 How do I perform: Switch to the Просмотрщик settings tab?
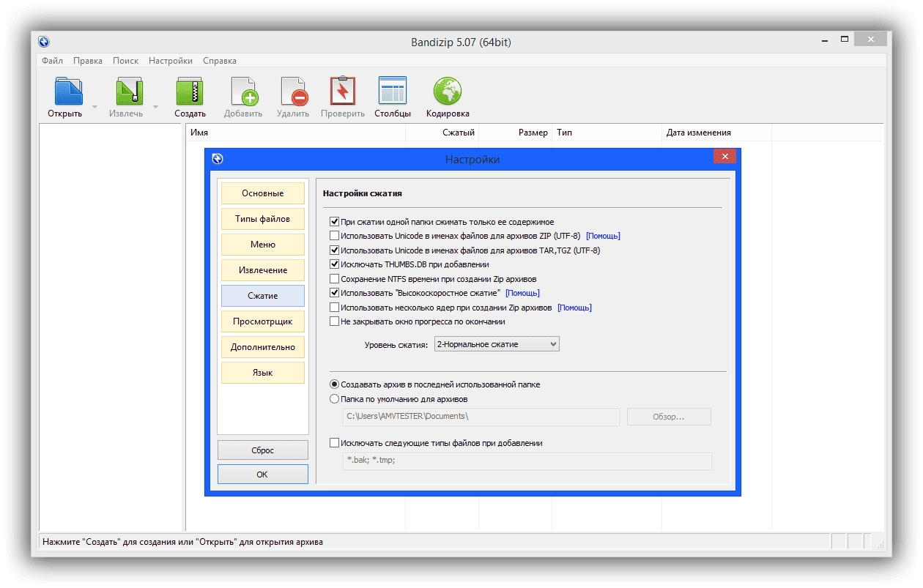click(x=263, y=321)
